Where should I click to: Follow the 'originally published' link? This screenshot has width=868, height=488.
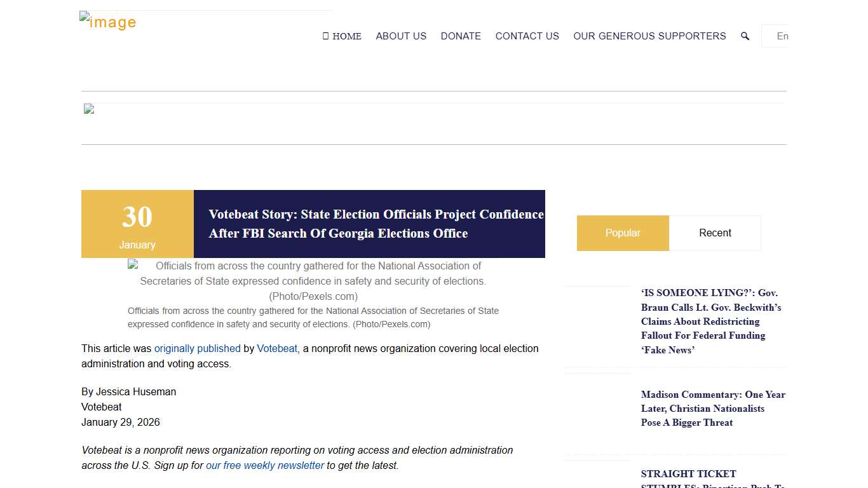click(x=197, y=349)
